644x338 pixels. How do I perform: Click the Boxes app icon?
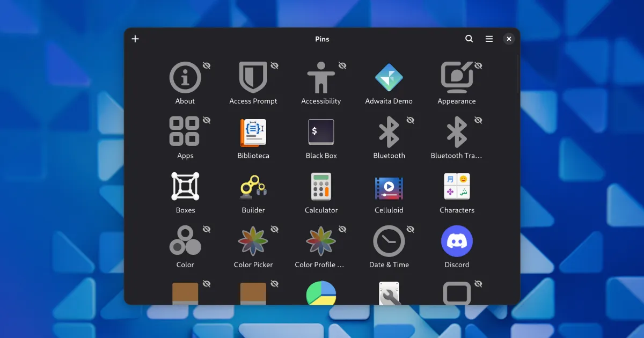(185, 187)
